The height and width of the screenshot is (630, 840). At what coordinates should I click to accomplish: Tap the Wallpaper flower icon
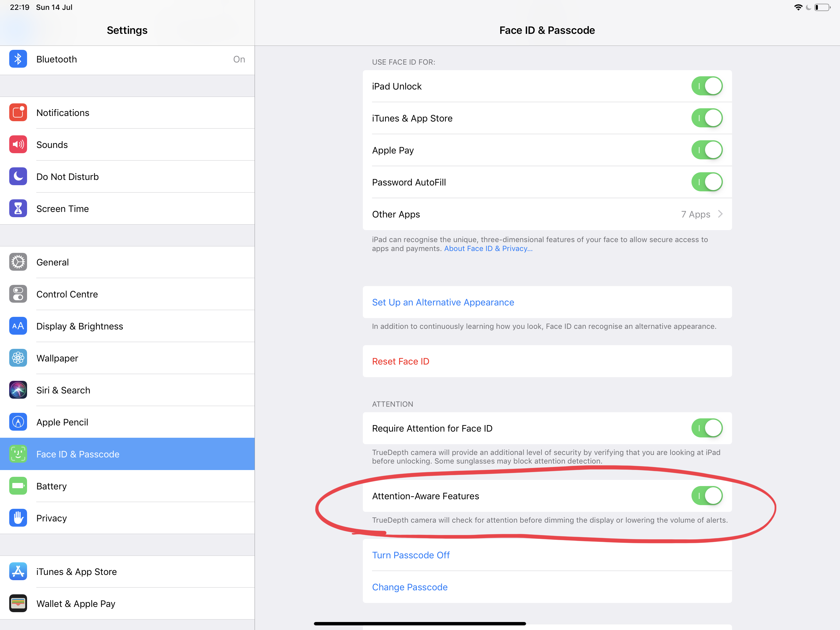[18, 358]
